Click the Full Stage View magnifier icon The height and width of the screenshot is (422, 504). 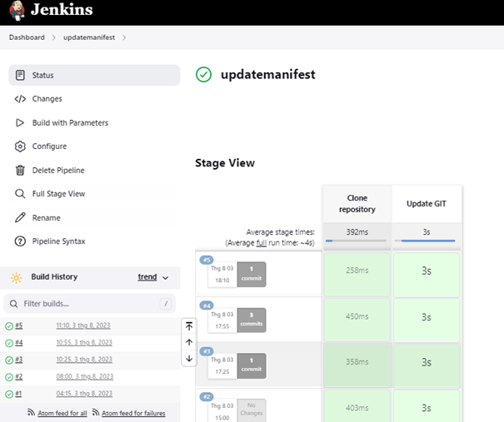point(20,194)
